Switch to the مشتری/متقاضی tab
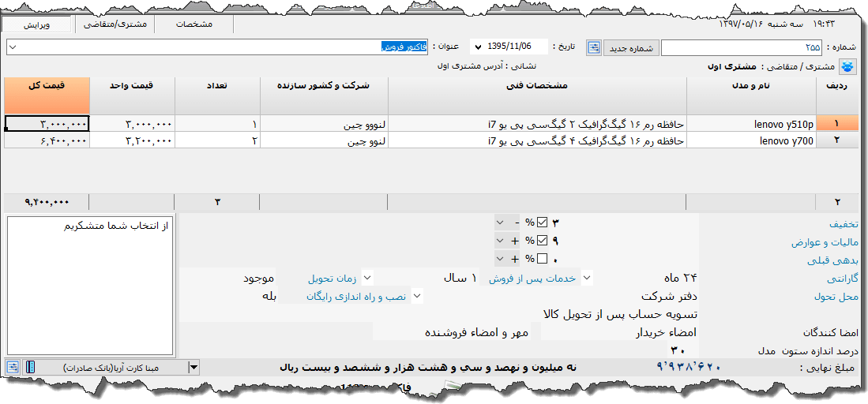This screenshot has width=868, height=404. tap(115, 24)
